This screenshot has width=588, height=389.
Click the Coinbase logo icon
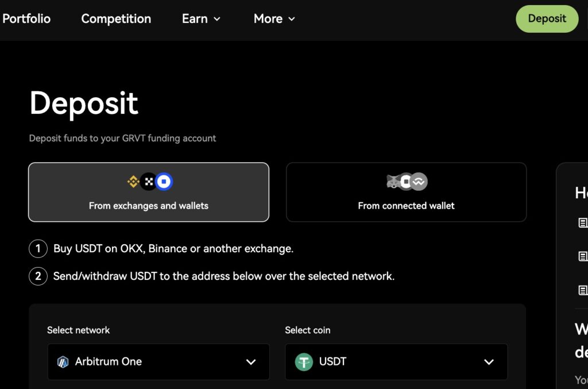164,182
